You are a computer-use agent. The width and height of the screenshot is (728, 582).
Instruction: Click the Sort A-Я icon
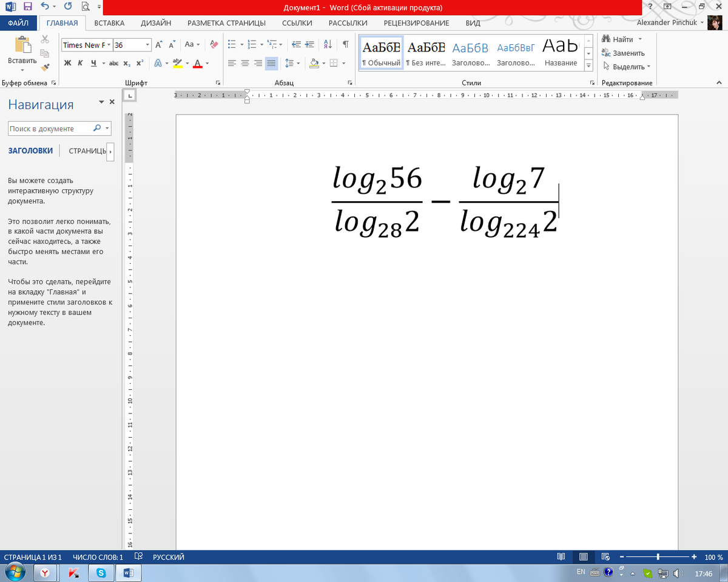[x=328, y=45]
